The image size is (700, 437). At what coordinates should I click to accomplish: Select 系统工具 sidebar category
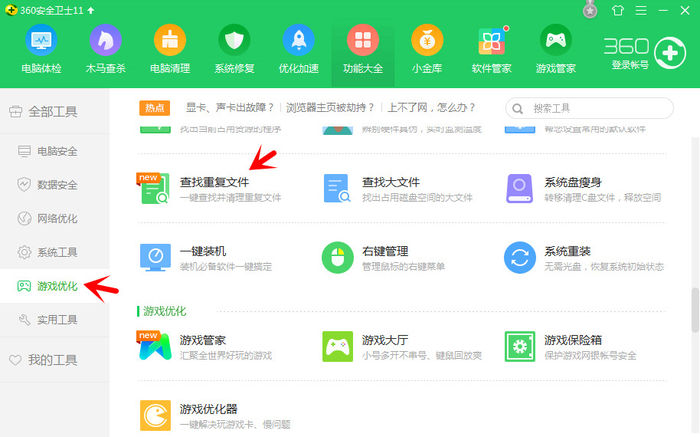54,252
